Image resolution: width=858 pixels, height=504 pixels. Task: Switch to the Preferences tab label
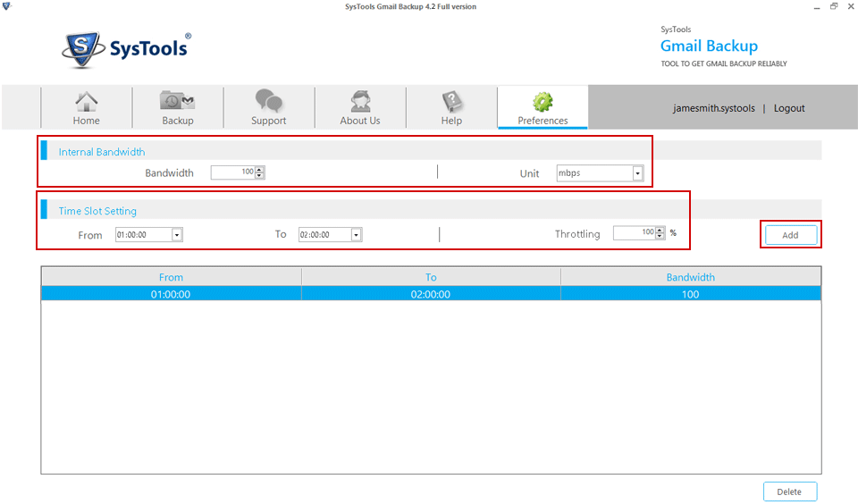click(x=543, y=121)
